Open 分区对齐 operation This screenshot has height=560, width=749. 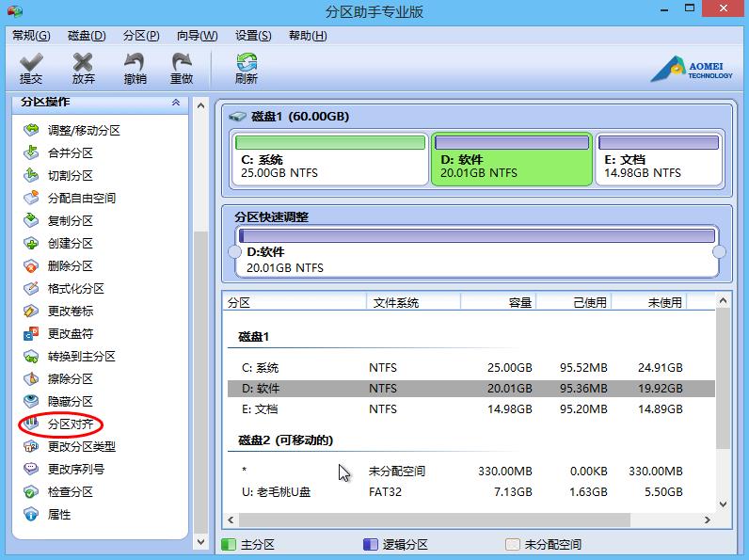60,424
